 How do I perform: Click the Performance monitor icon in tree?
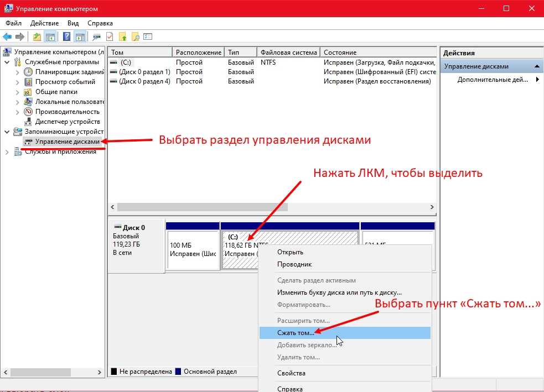click(x=29, y=112)
